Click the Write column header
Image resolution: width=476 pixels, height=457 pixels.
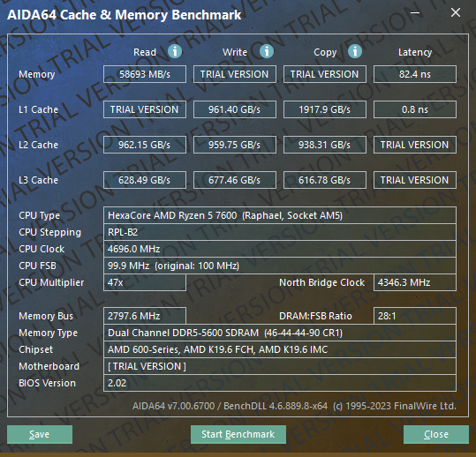pyautogui.click(x=235, y=52)
